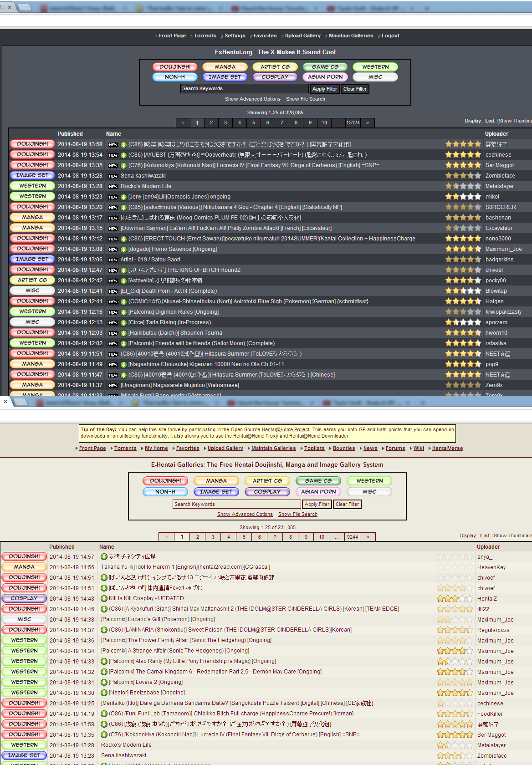The width and height of the screenshot is (532, 765).
Task: Go to previous page arrow in the dark window
Action: click(x=183, y=122)
